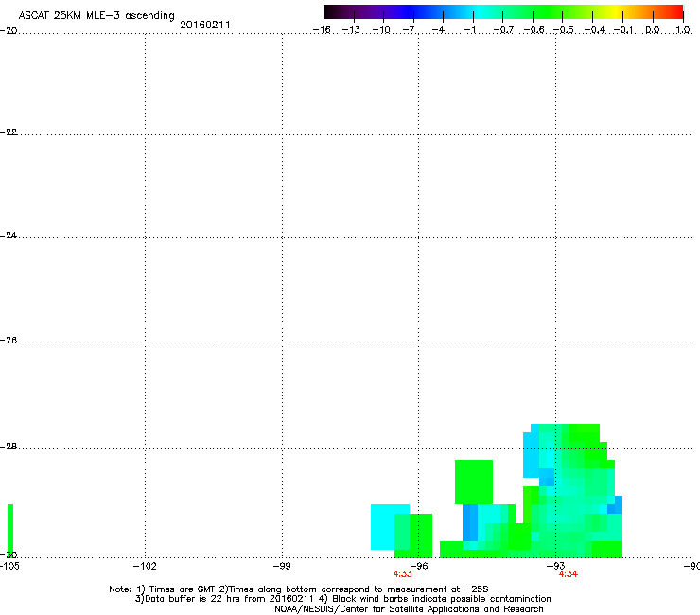700x615 pixels.
Task: Pick the red end of the color bar
Action: point(674,11)
